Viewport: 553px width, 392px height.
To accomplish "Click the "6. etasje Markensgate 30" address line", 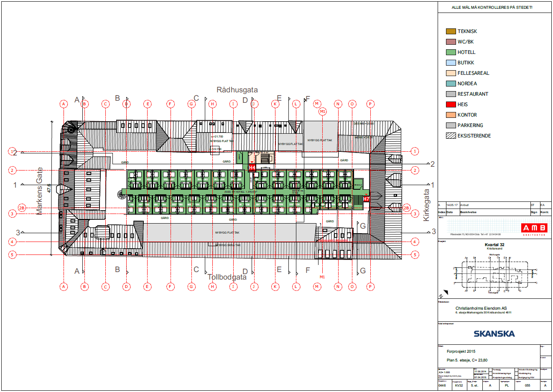I will tap(483, 313).
